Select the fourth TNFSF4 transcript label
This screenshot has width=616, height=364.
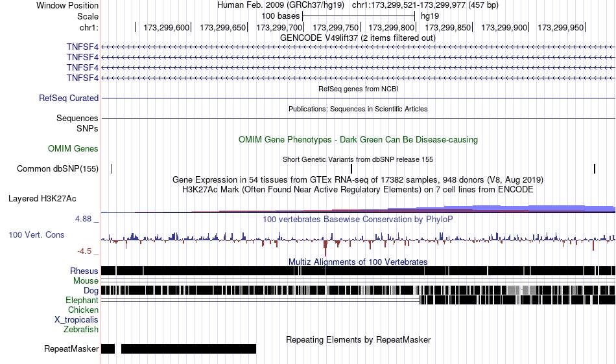82,78
